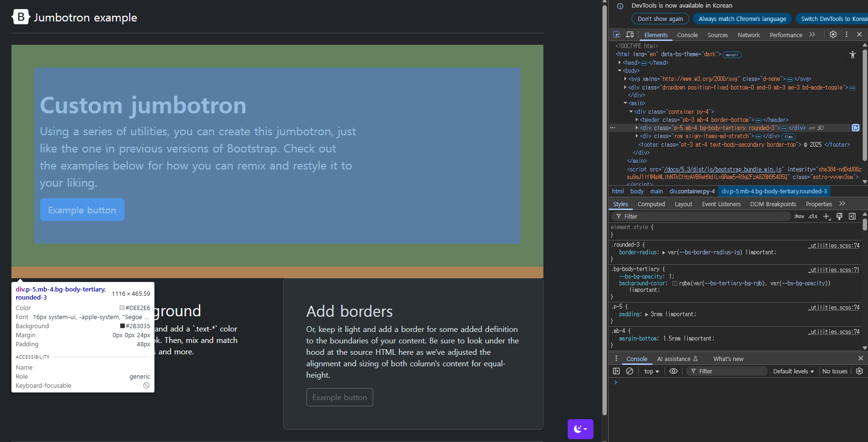Open the bootstrap.bundle.min.js script link

tap(723, 169)
